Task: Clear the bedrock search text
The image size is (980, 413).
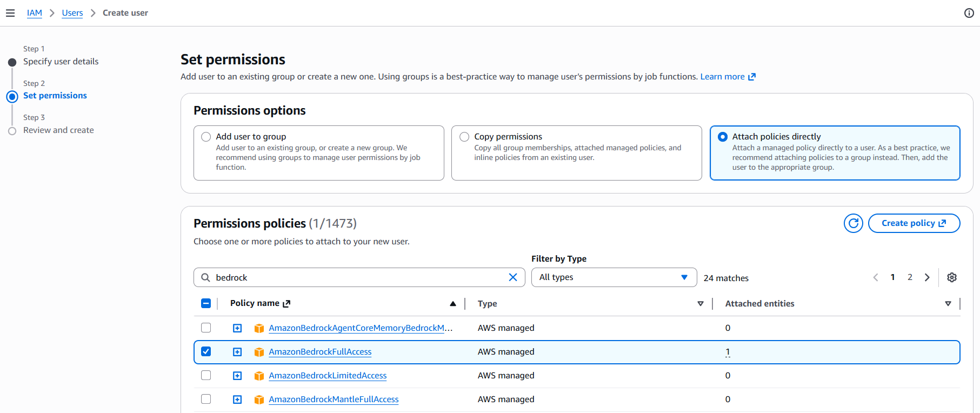Action: tap(512, 277)
